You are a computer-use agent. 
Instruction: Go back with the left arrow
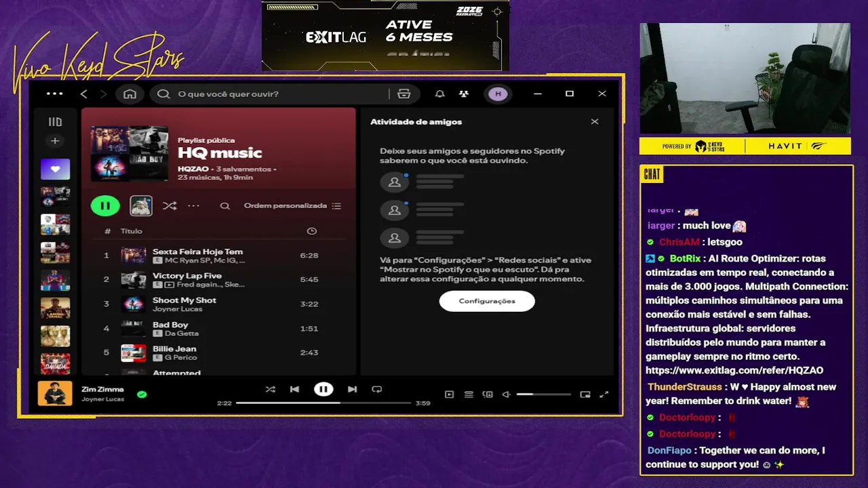point(84,94)
